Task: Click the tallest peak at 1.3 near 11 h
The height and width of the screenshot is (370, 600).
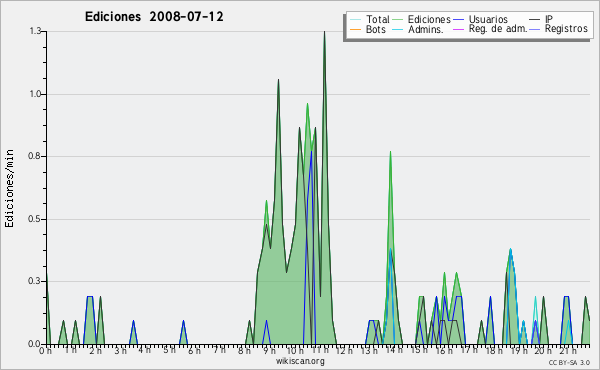Action: [324, 33]
